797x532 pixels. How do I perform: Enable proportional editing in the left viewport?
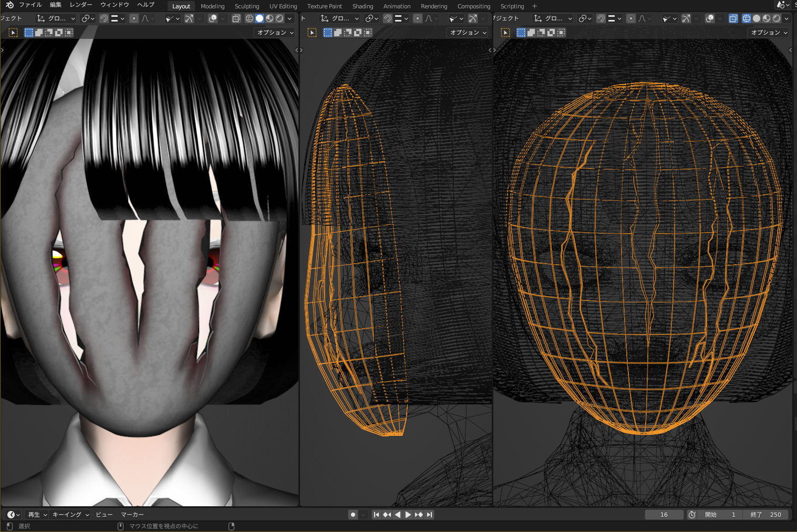pos(134,18)
